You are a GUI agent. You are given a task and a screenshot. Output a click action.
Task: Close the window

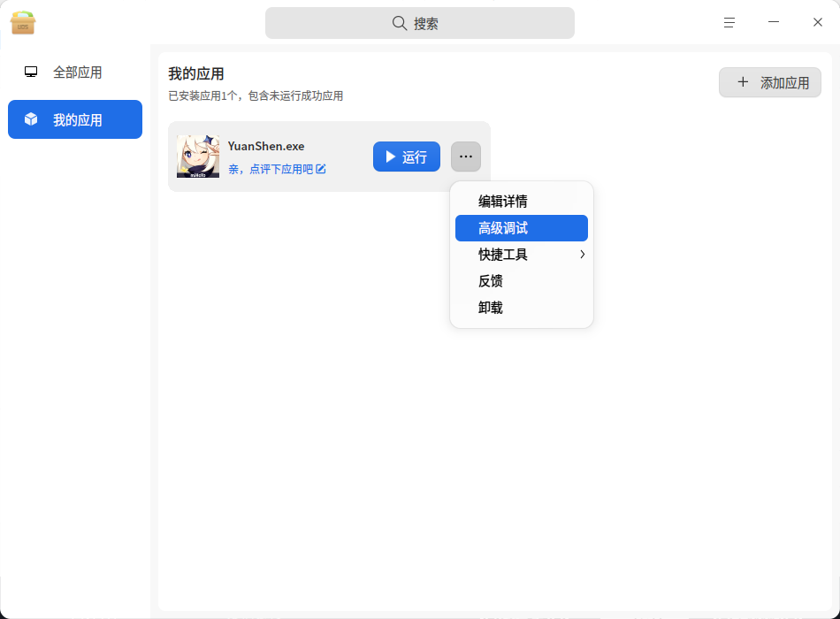pos(818,22)
